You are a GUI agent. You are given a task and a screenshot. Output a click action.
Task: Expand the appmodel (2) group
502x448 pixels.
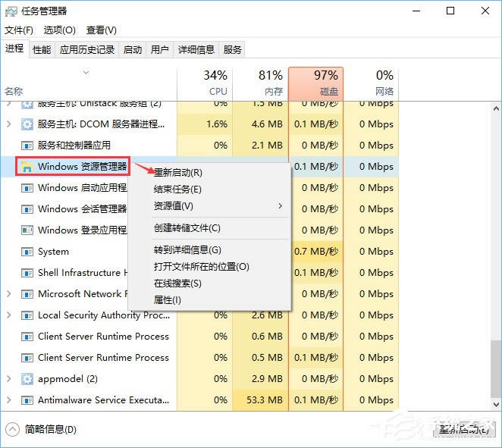click(x=9, y=379)
